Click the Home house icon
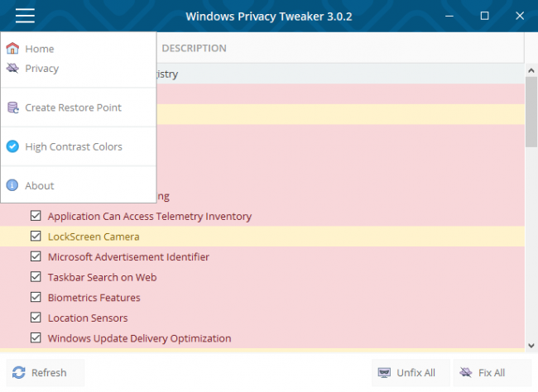 (x=12, y=48)
